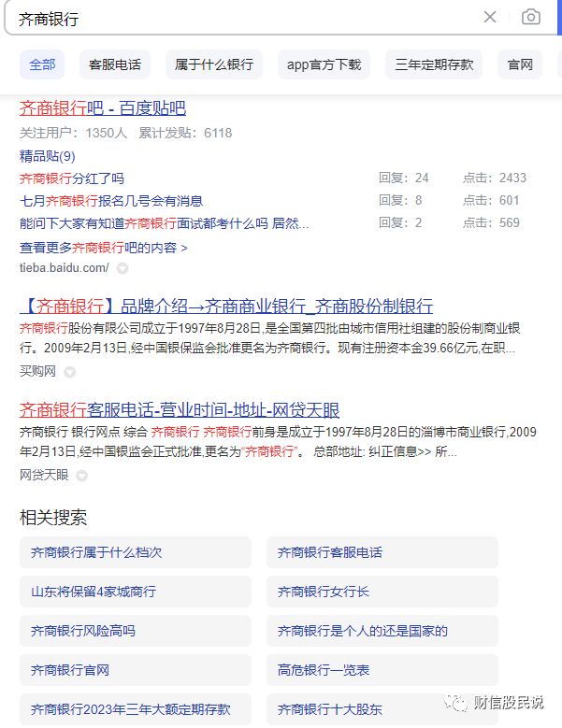Expand the dropdown arrow beside tieba.baidu.com/
This screenshot has height=728, width=562.
[122, 268]
